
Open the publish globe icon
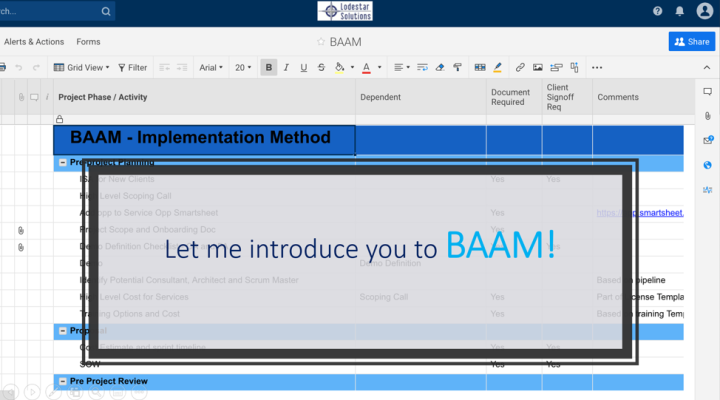pyautogui.click(x=708, y=165)
